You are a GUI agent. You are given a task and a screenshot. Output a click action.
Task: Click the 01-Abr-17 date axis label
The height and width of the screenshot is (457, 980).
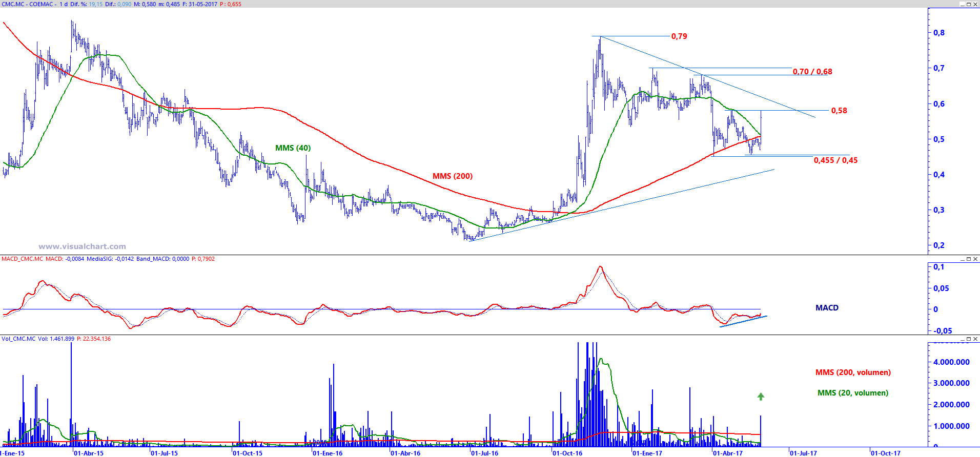[x=728, y=453]
